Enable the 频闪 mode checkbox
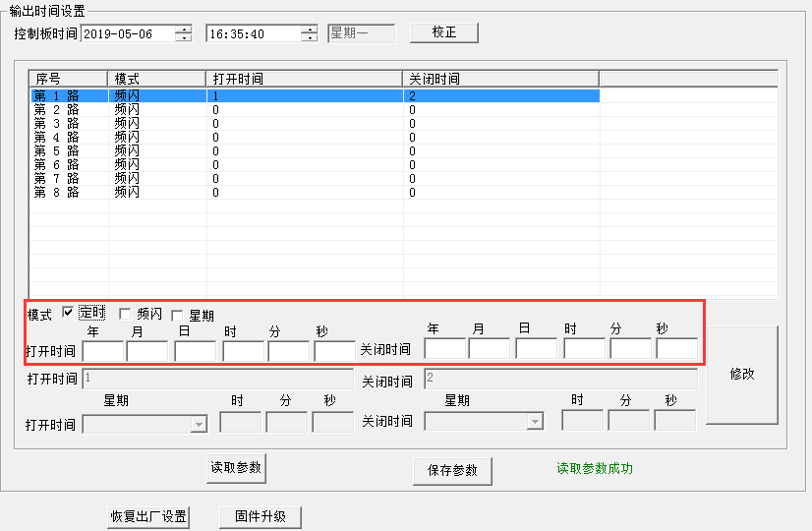Image resolution: width=812 pixels, height=531 pixels. pyautogui.click(x=124, y=314)
